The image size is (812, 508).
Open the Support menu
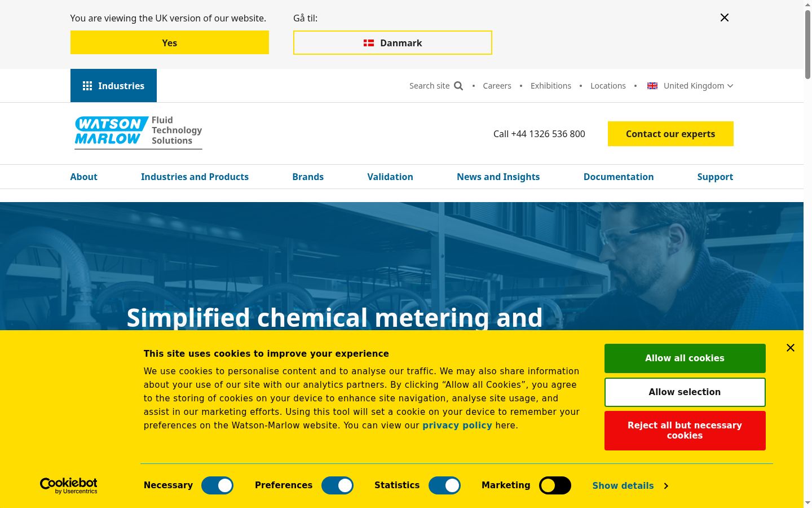715,177
